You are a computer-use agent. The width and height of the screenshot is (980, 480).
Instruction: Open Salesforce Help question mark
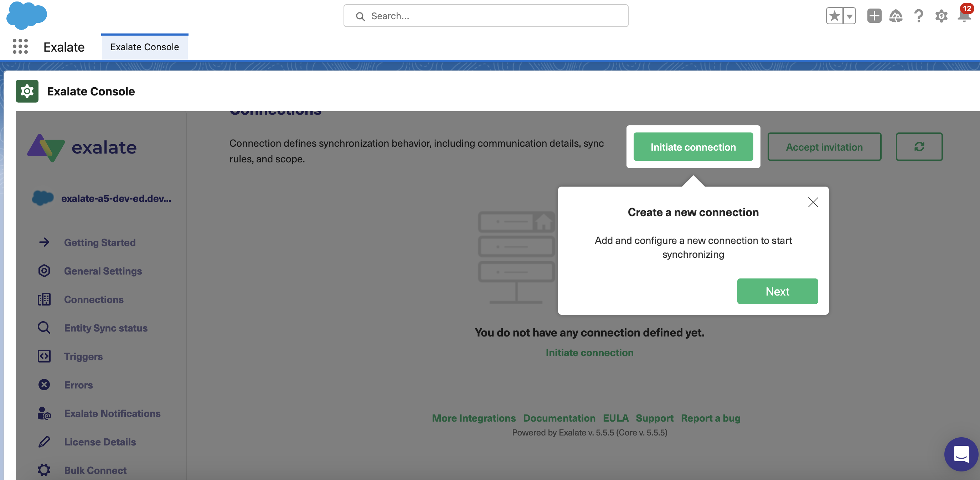pyautogui.click(x=918, y=16)
